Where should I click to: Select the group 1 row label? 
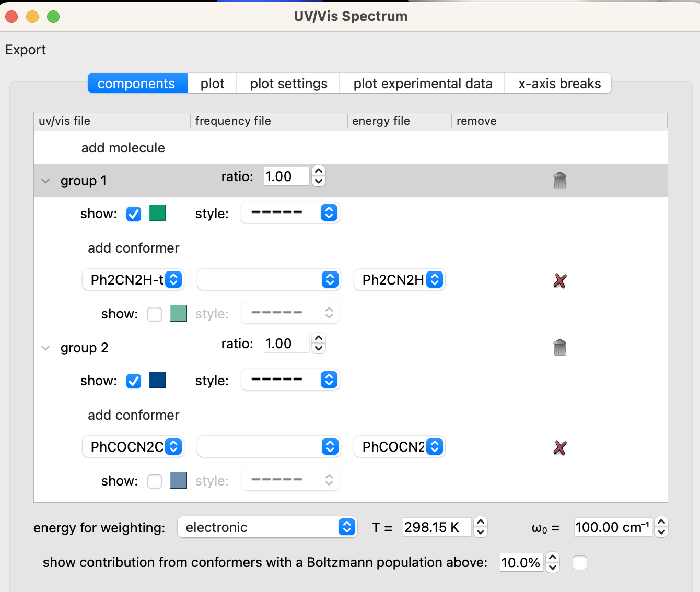pyautogui.click(x=84, y=181)
